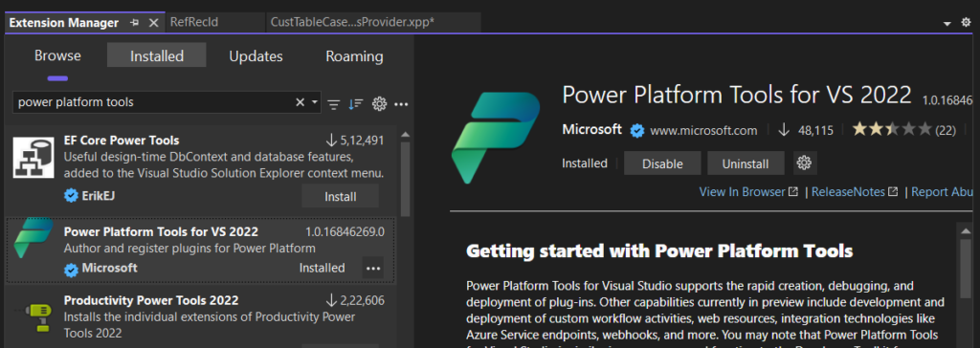Open ellipsis menu for Power Platform Tools item
The height and width of the screenshot is (348, 980).
click(x=373, y=268)
